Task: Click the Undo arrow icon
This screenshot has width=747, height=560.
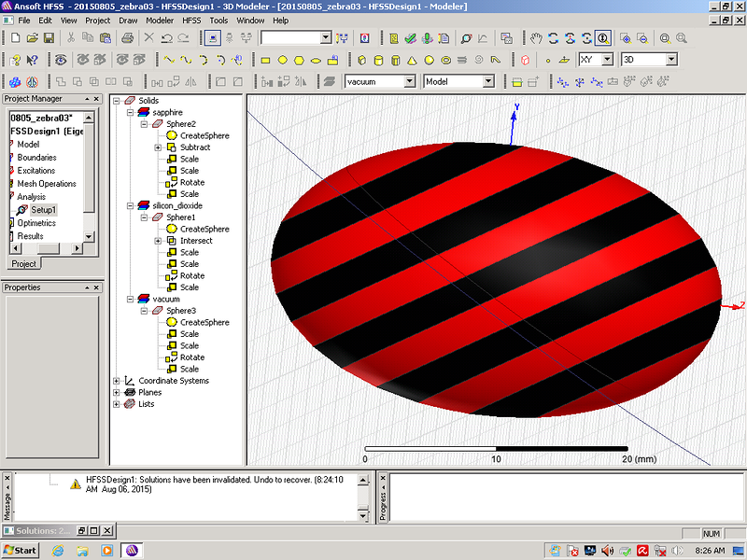Action: click(x=166, y=38)
